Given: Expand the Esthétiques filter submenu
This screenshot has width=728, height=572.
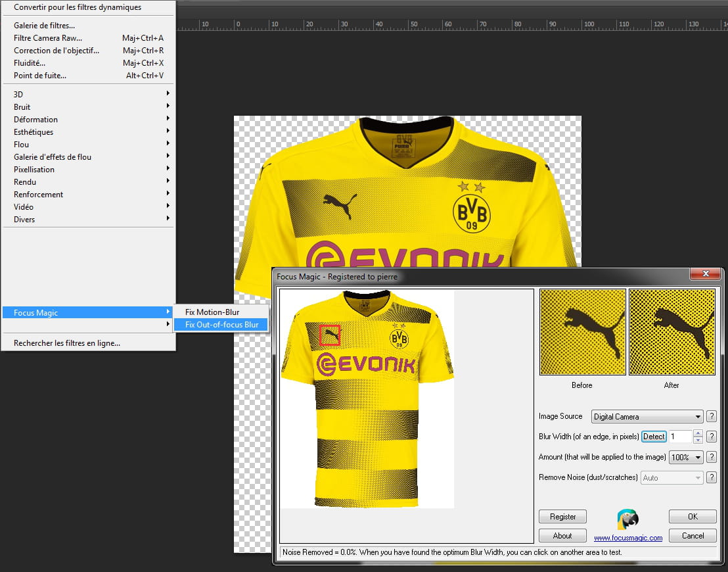Looking at the screenshot, I should coord(88,132).
